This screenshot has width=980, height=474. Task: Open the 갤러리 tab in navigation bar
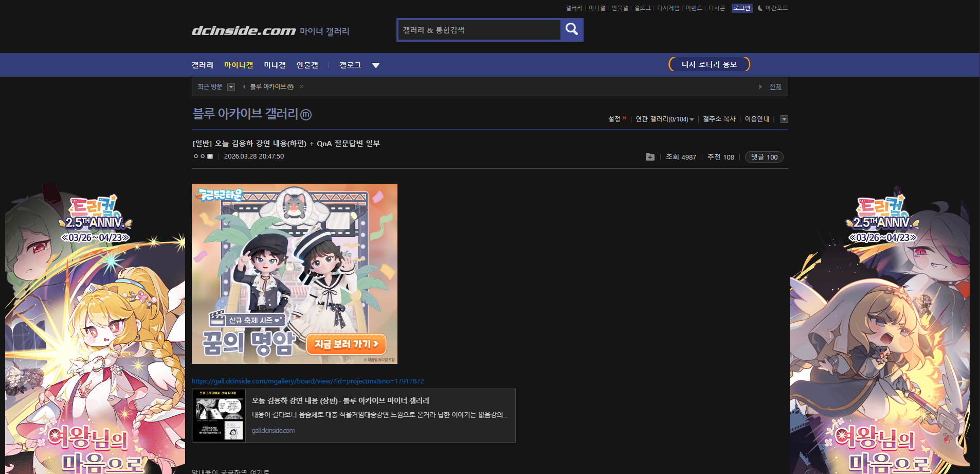pos(203,65)
